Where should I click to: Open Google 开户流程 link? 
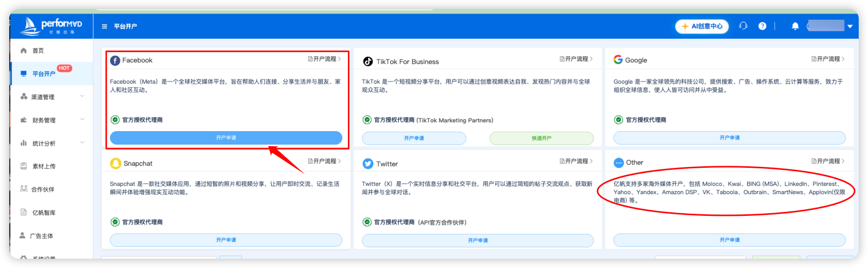pos(828,59)
